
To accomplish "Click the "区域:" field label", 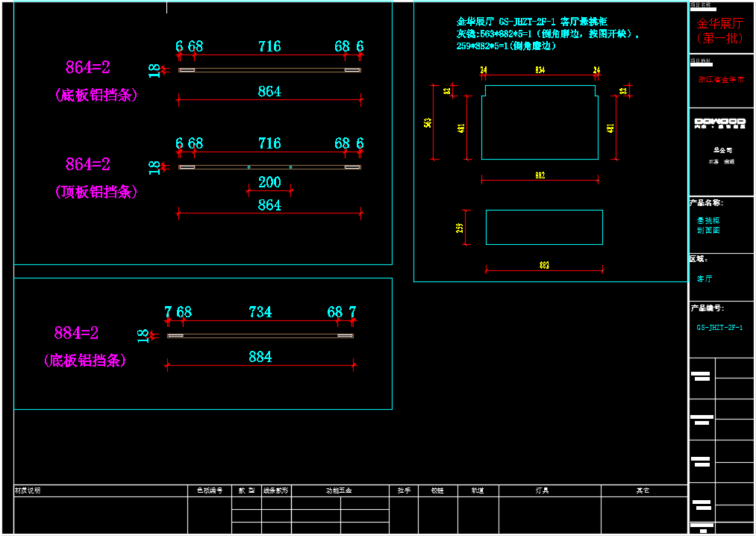I will pos(699,259).
